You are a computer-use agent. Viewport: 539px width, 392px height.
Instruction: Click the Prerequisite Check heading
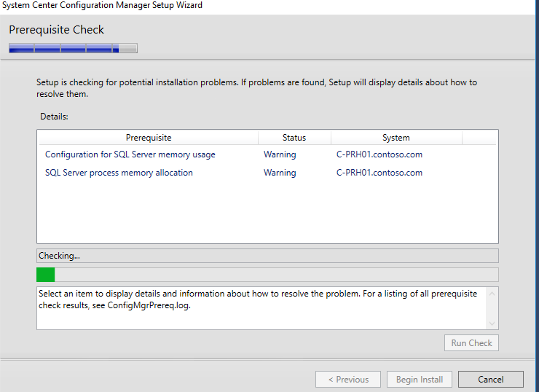56,30
